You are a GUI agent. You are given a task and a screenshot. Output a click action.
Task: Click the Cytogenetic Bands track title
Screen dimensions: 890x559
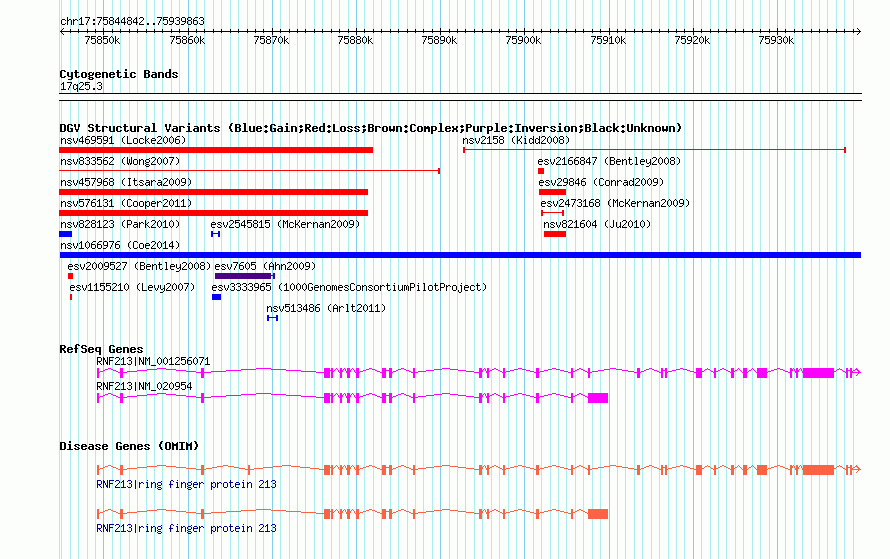coord(119,74)
